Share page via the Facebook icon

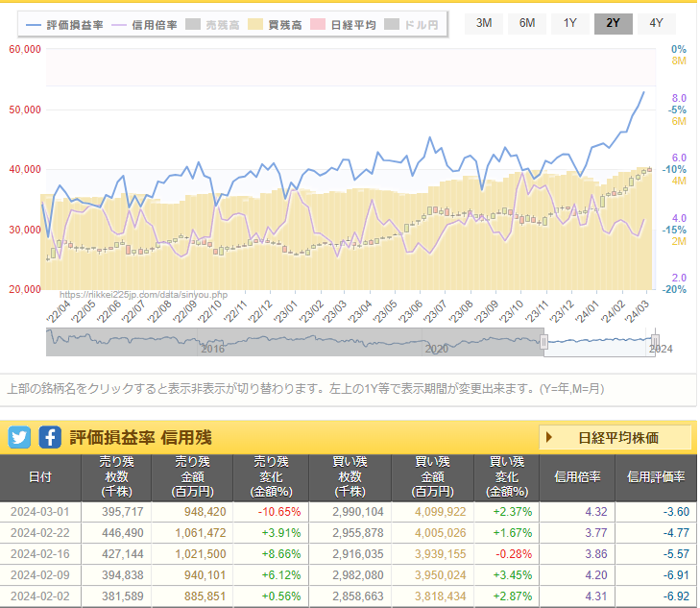click(50, 437)
